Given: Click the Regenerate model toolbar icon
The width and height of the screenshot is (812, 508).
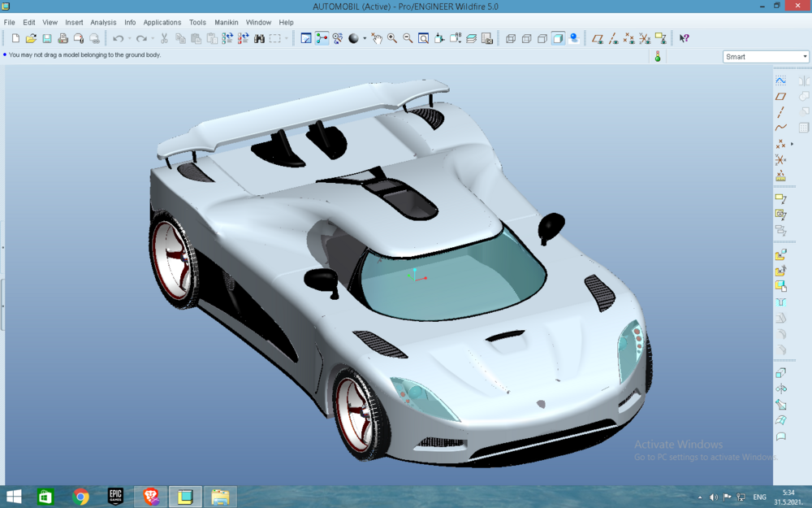Looking at the screenshot, I should pos(227,38).
